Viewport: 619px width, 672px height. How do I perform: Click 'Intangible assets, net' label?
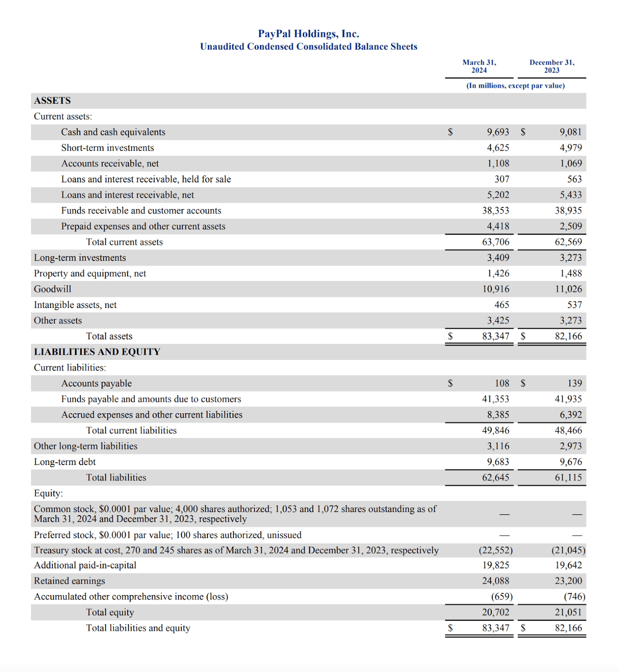pos(75,305)
